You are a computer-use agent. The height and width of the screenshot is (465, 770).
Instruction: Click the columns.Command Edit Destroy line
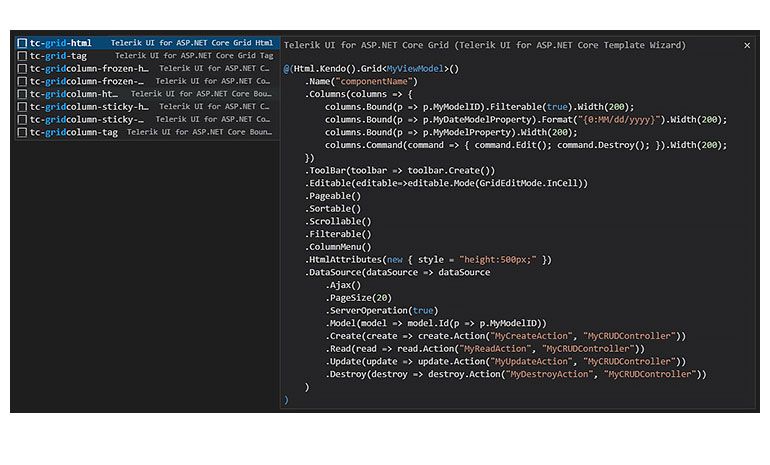(x=526, y=145)
